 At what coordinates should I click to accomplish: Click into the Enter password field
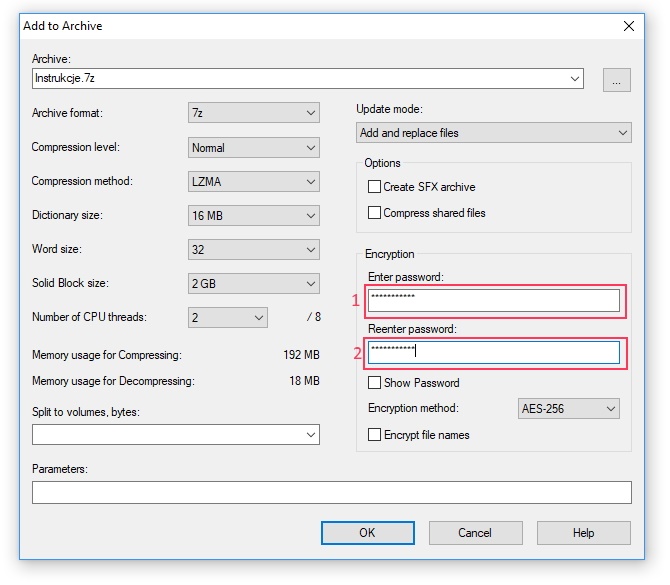point(494,299)
